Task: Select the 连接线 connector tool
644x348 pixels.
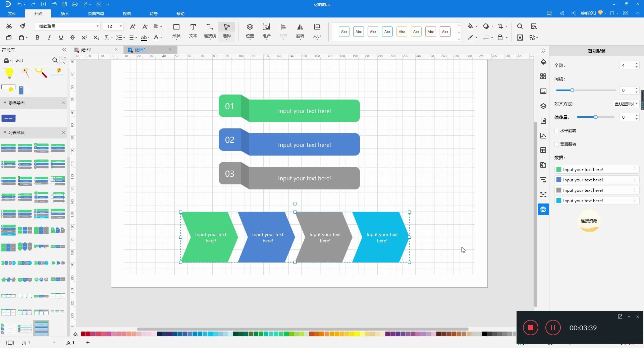Action: pos(210,31)
